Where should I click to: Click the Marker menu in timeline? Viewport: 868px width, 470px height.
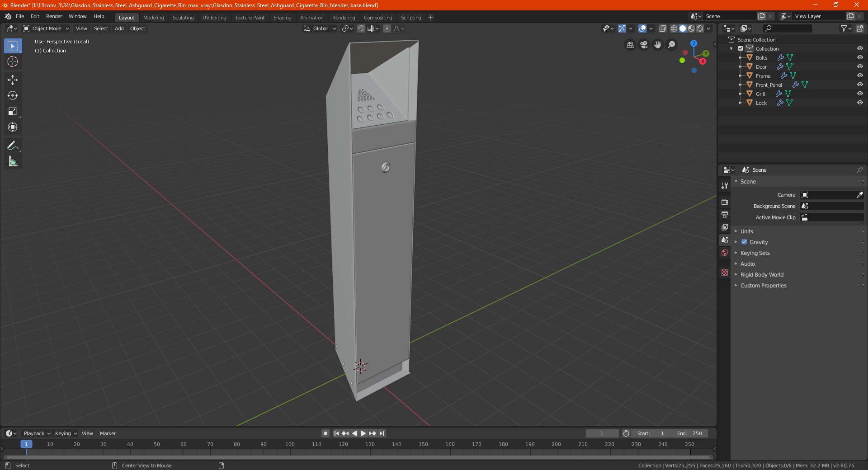pyautogui.click(x=108, y=433)
